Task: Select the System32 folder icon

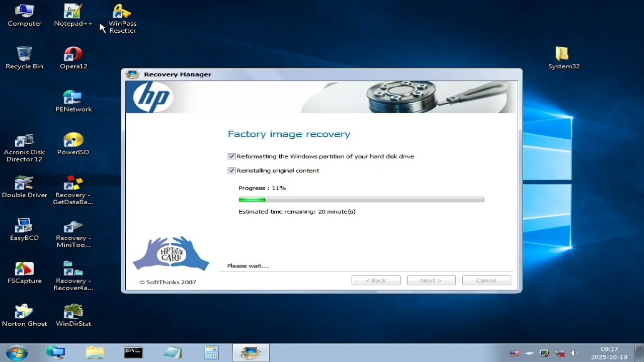Action: [x=563, y=58]
